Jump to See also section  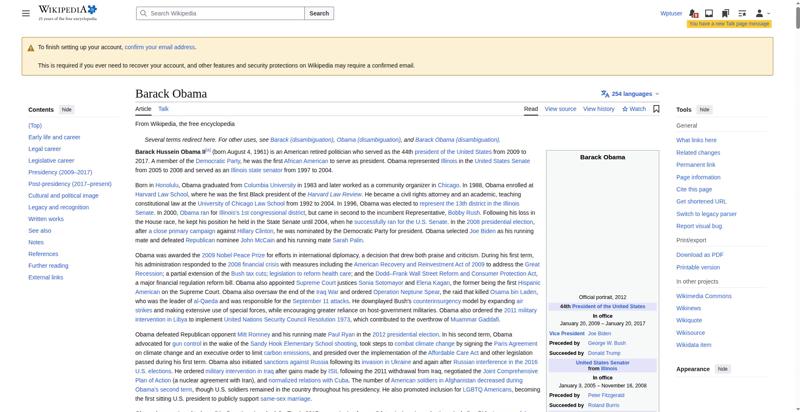click(39, 230)
